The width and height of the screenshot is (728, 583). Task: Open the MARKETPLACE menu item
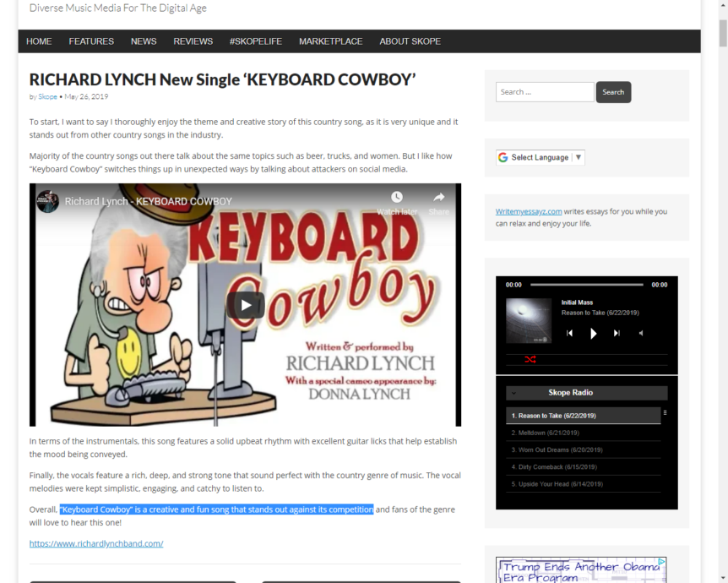click(330, 41)
